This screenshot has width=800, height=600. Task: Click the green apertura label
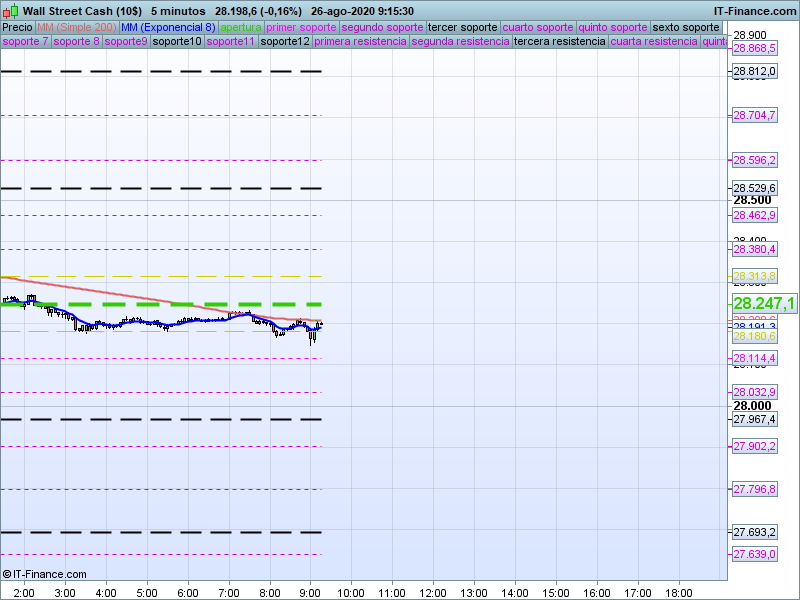[241, 27]
